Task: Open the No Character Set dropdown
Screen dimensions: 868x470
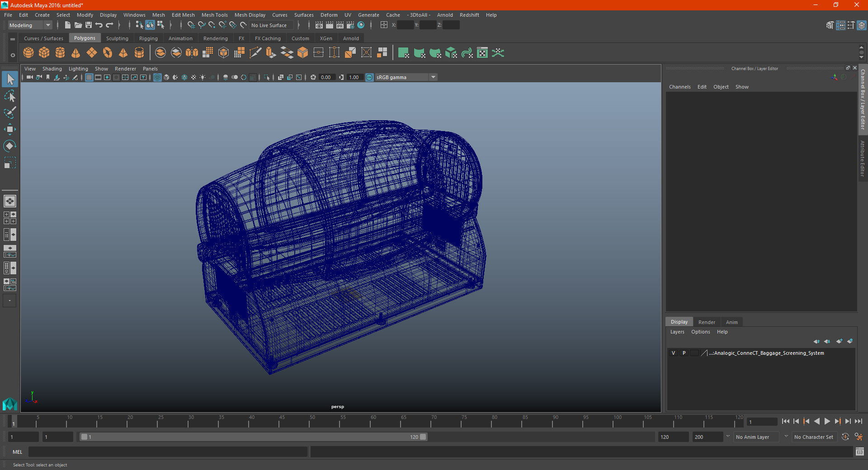Action: (814, 437)
